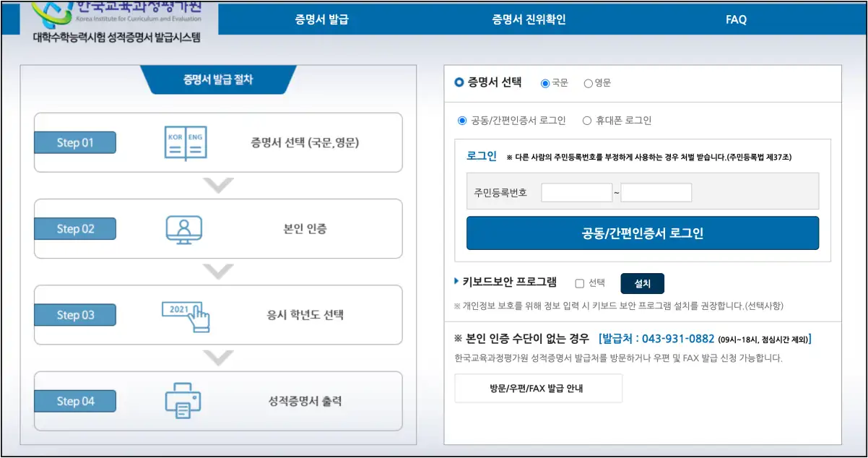The width and height of the screenshot is (868, 458).
Task: Open the 증명서 진위확인 menu
Action: click(529, 20)
